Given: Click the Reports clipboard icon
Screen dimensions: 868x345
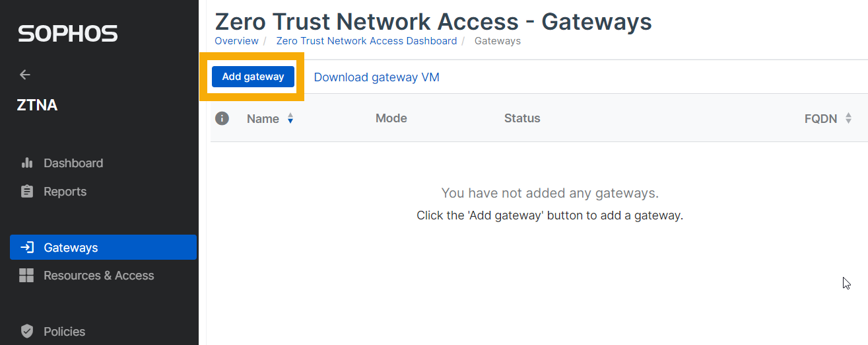Looking at the screenshot, I should 27,192.
